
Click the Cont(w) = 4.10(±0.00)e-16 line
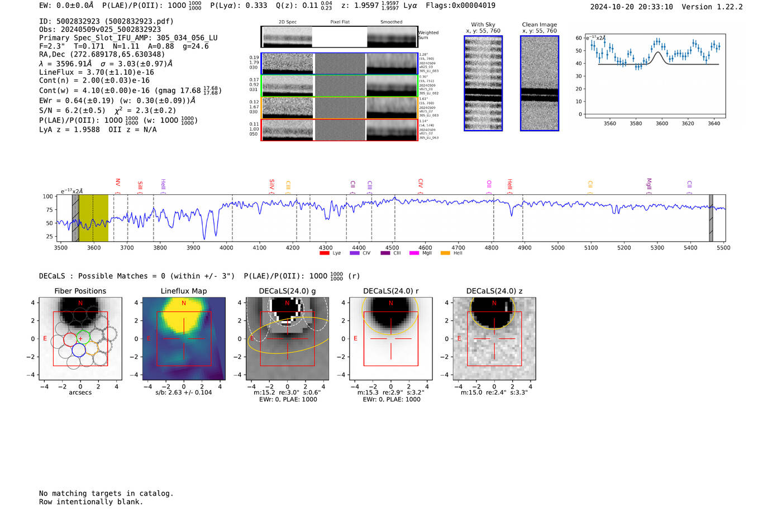pyautogui.click(x=130, y=90)
